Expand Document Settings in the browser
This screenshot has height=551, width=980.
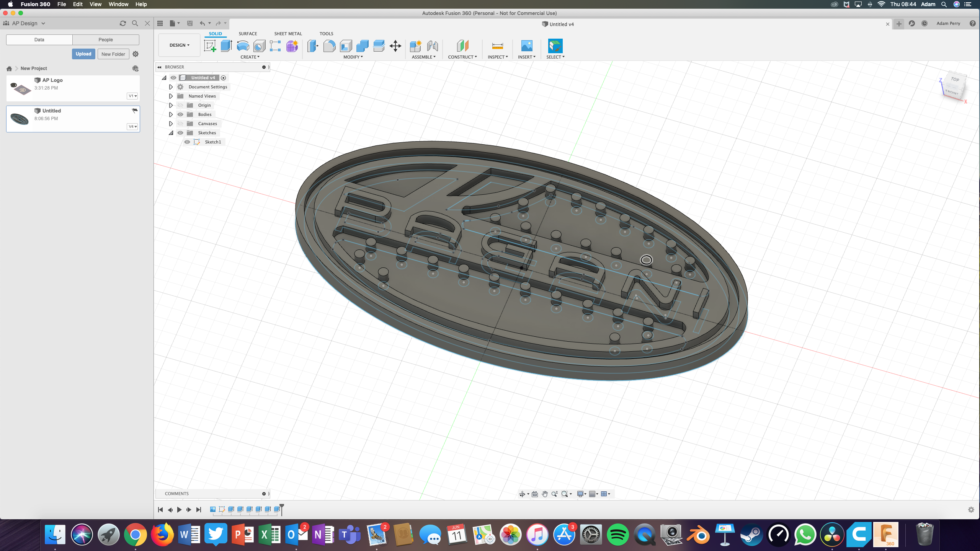(x=171, y=87)
